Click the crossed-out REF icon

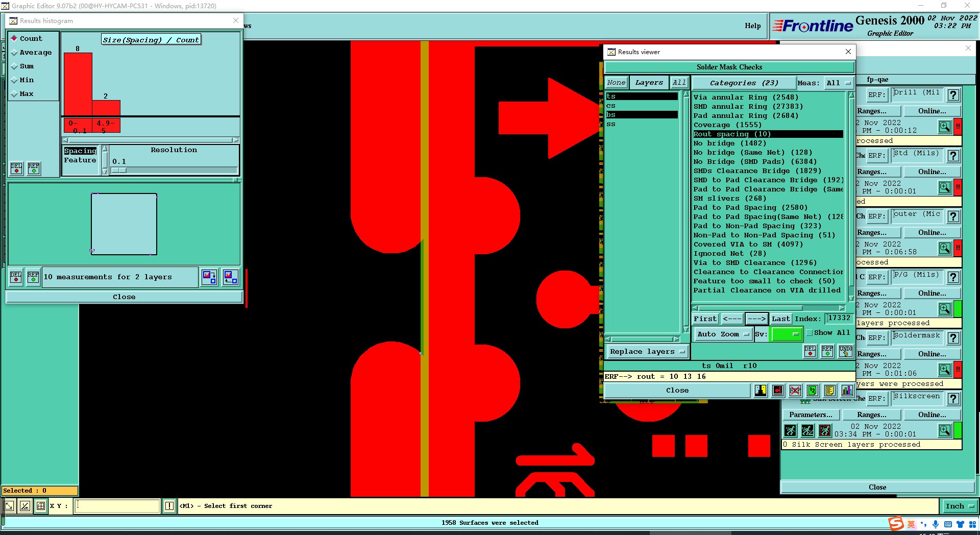pyautogui.click(x=795, y=391)
